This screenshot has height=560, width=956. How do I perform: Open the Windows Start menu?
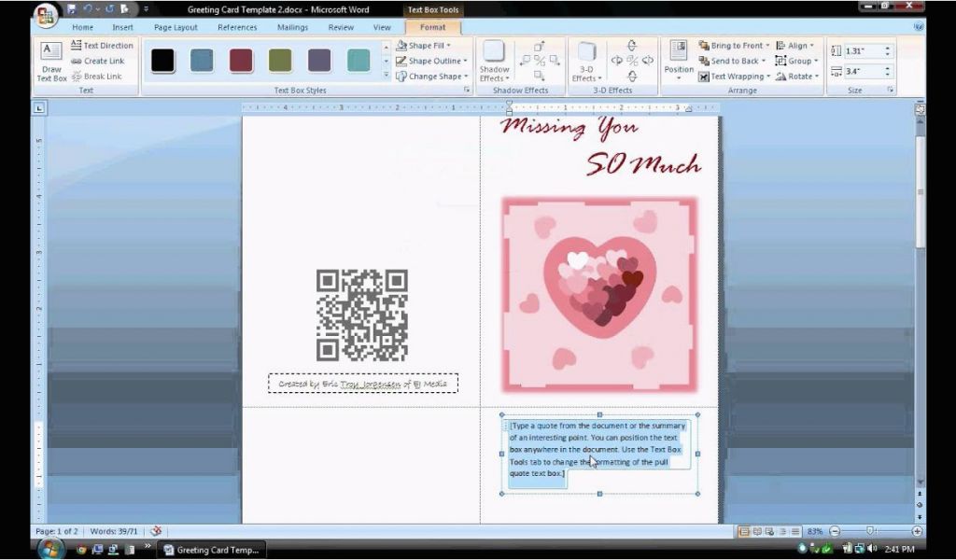tap(50, 549)
